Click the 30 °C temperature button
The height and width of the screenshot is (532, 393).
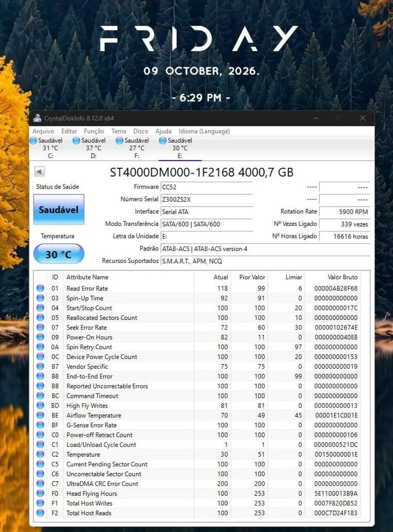pos(59,254)
